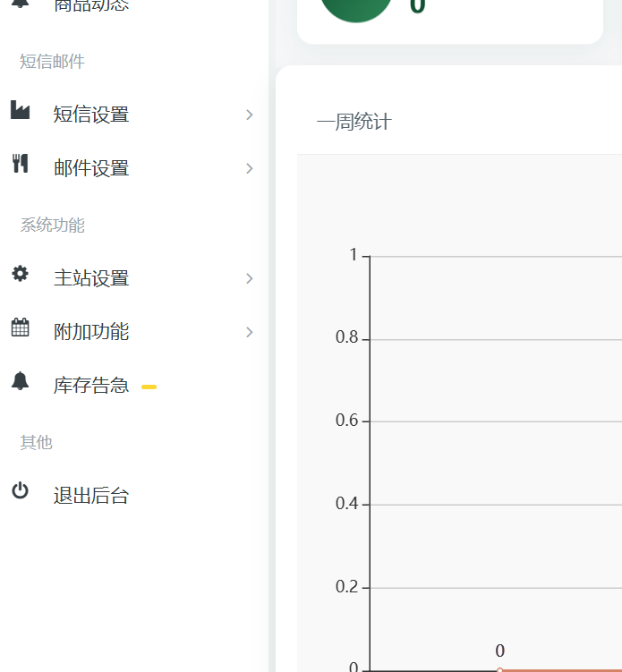This screenshot has height=672, width=622.
Task: Click the calendar icon beside 附加功能
Action: (x=21, y=327)
